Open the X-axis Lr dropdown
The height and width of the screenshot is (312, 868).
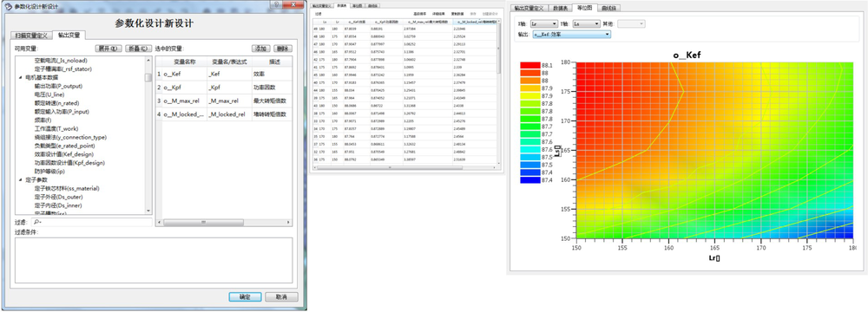click(x=543, y=23)
